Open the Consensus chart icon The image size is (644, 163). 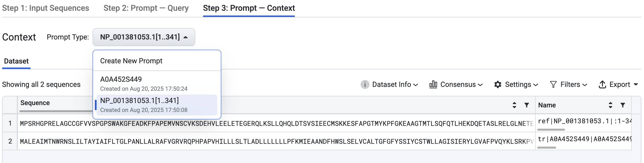tap(434, 85)
